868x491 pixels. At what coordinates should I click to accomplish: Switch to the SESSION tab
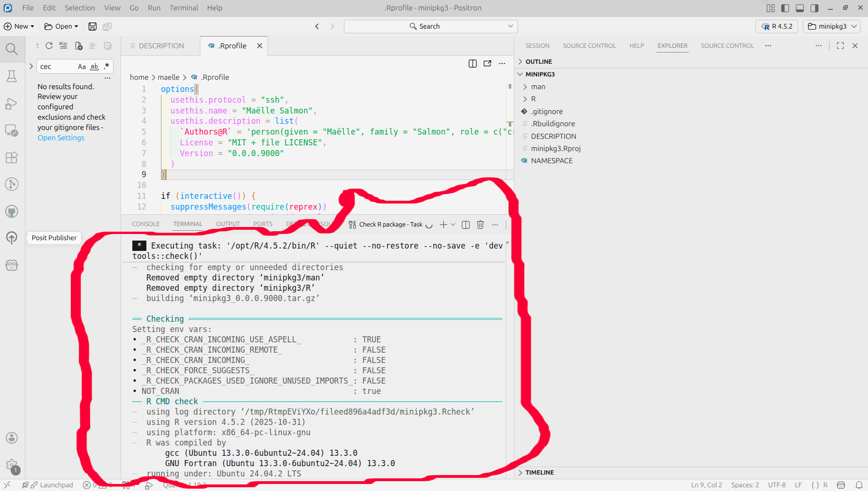click(537, 45)
